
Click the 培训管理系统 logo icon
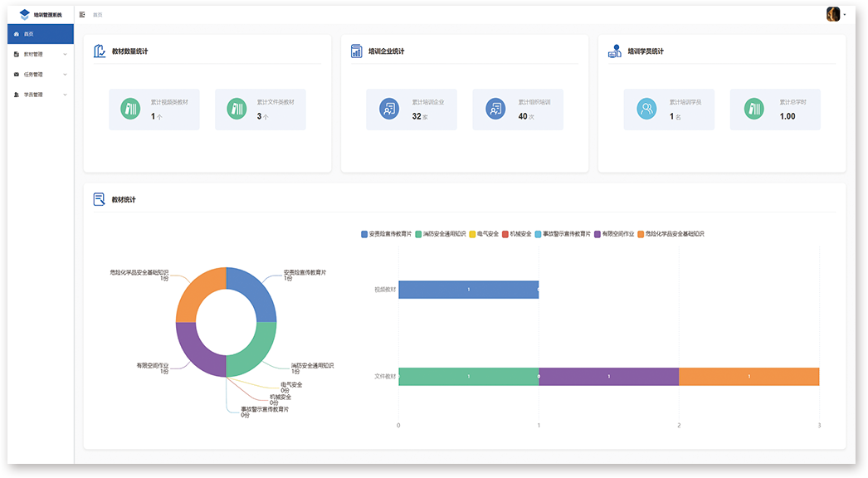click(x=24, y=15)
